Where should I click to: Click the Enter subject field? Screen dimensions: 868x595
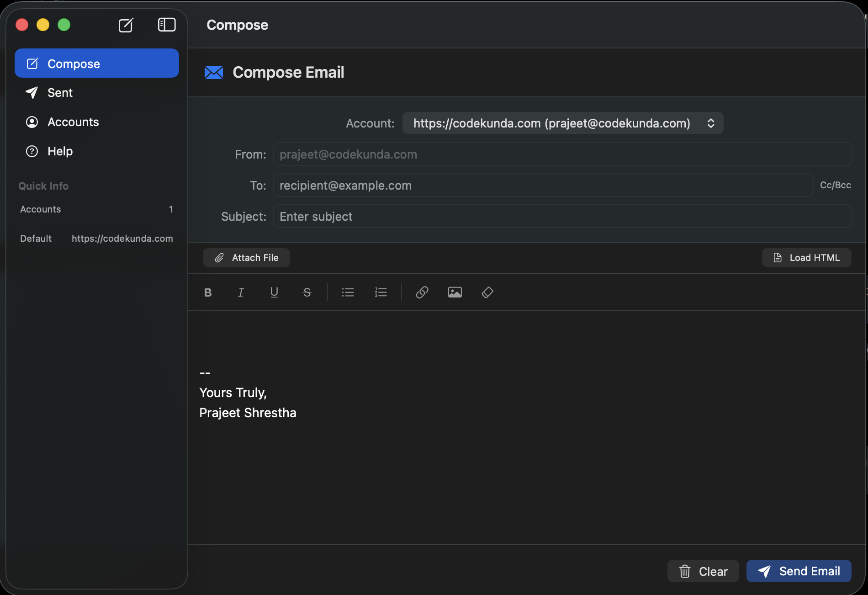562,216
